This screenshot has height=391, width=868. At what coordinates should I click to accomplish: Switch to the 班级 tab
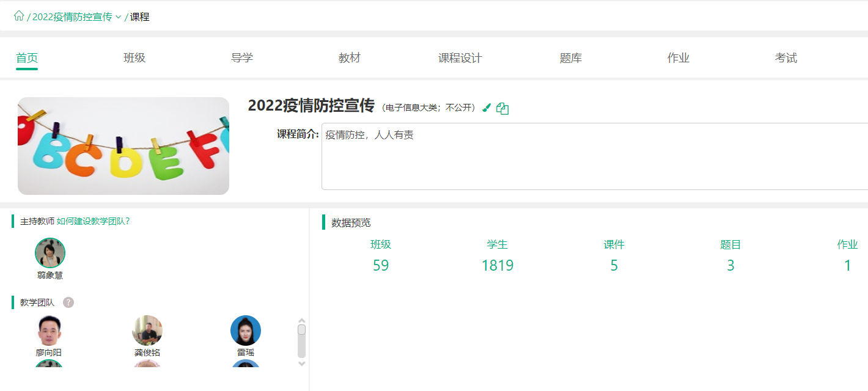tap(134, 58)
